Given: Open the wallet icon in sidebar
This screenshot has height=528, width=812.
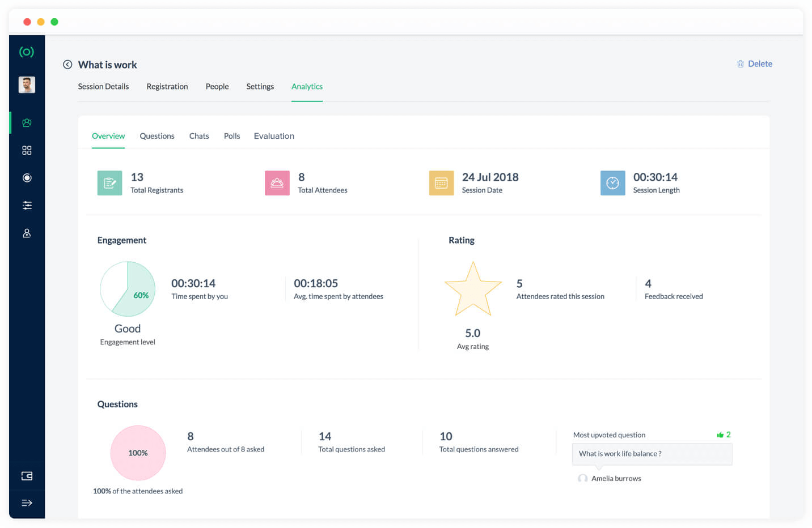Looking at the screenshot, I should click(x=27, y=476).
